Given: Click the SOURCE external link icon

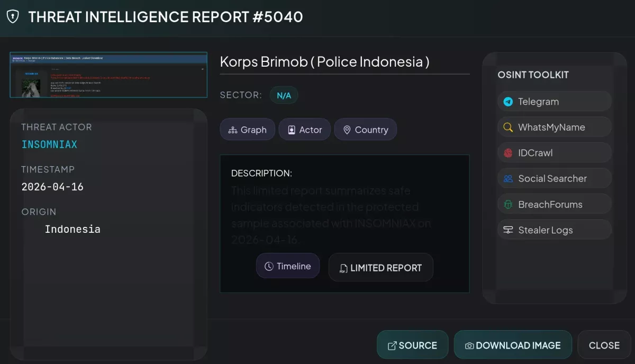Looking at the screenshot, I should coord(392,345).
